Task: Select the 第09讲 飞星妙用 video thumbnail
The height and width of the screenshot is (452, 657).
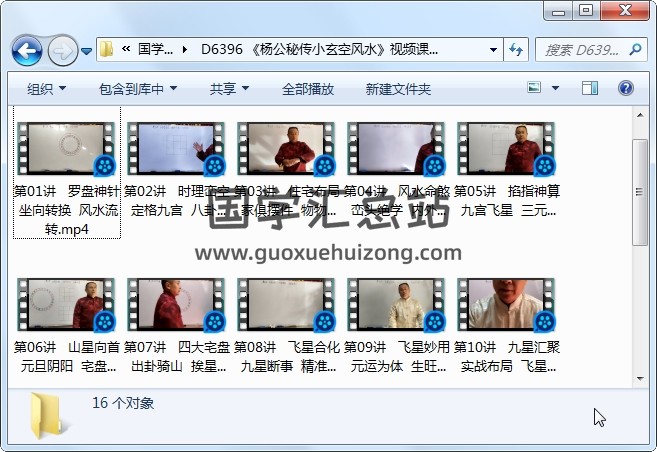Action: [x=396, y=305]
